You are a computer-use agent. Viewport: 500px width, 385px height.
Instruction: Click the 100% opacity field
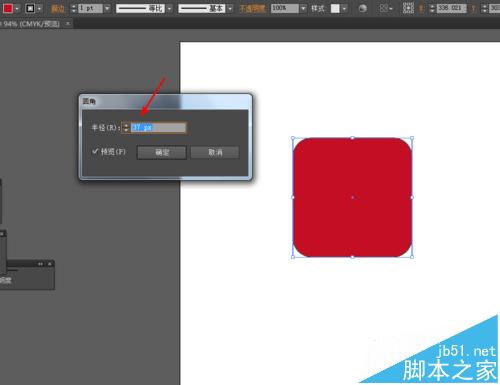point(284,8)
